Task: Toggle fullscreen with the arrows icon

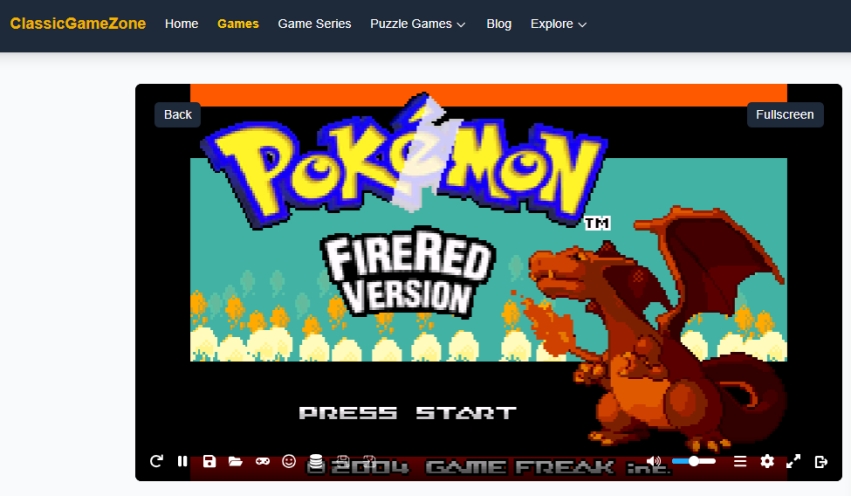Action: (793, 461)
